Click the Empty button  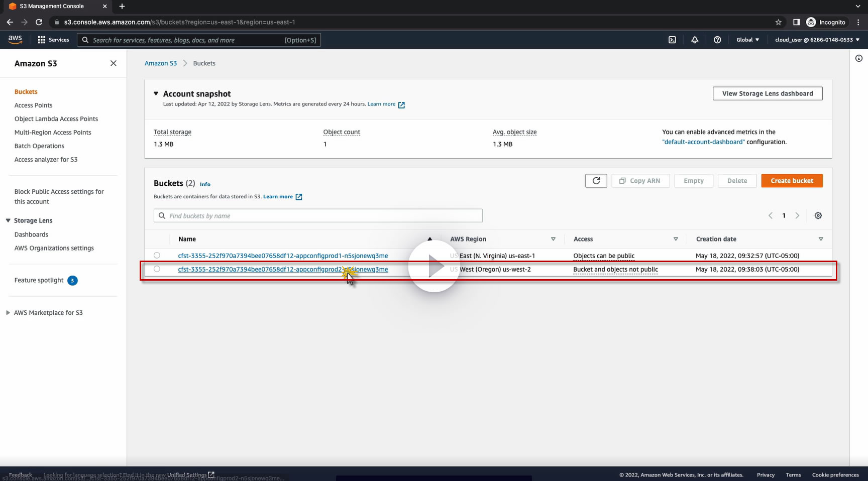(694, 181)
